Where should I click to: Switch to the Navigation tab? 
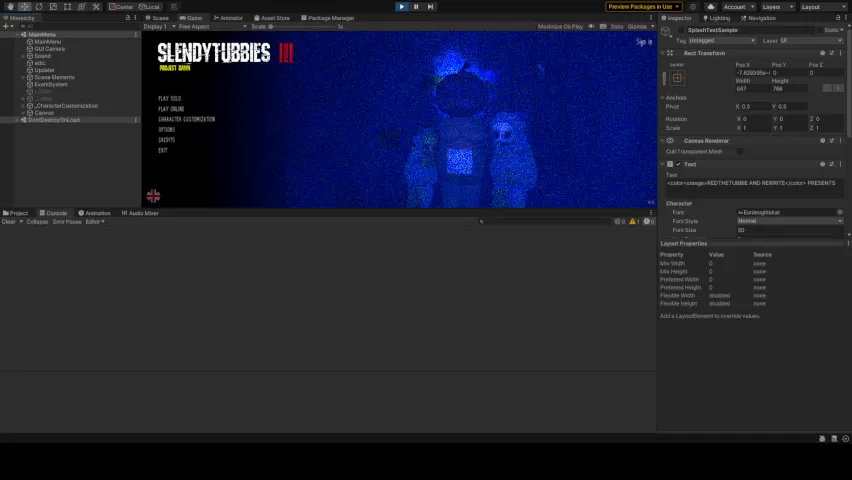tap(759, 17)
